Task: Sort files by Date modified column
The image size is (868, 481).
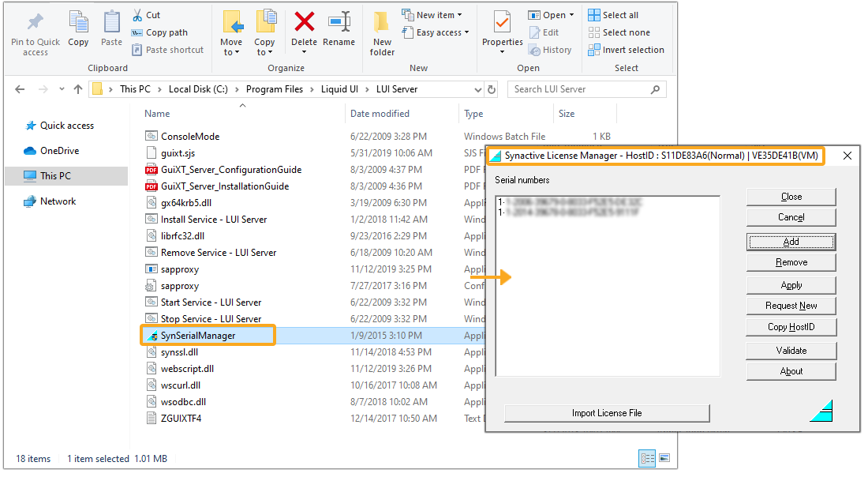Action: [380, 114]
